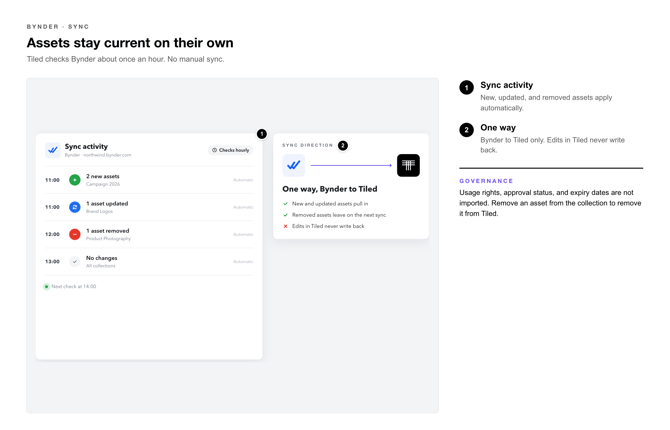670x430 pixels.
Task: Click the Brand Logos collection name
Action: click(99, 211)
